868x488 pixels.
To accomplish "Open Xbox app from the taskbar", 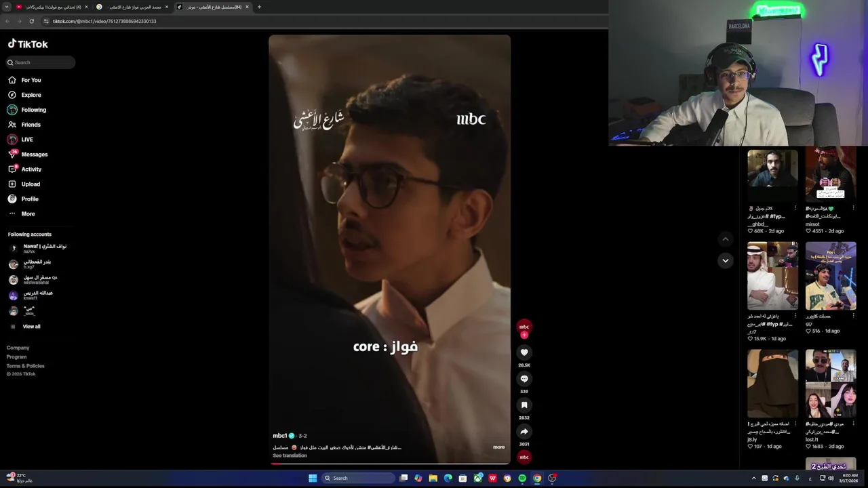I will [x=477, y=478].
